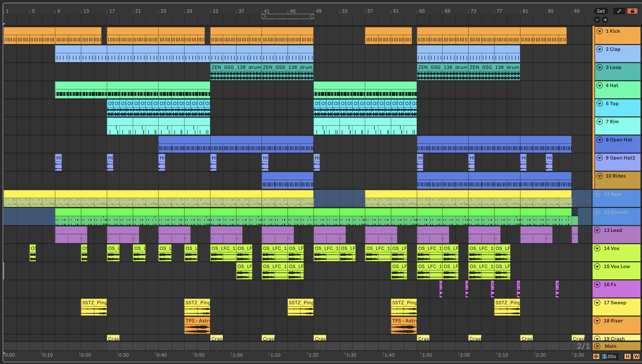Click the optimize arrangement height H button
The image size is (642, 364).
627,356
